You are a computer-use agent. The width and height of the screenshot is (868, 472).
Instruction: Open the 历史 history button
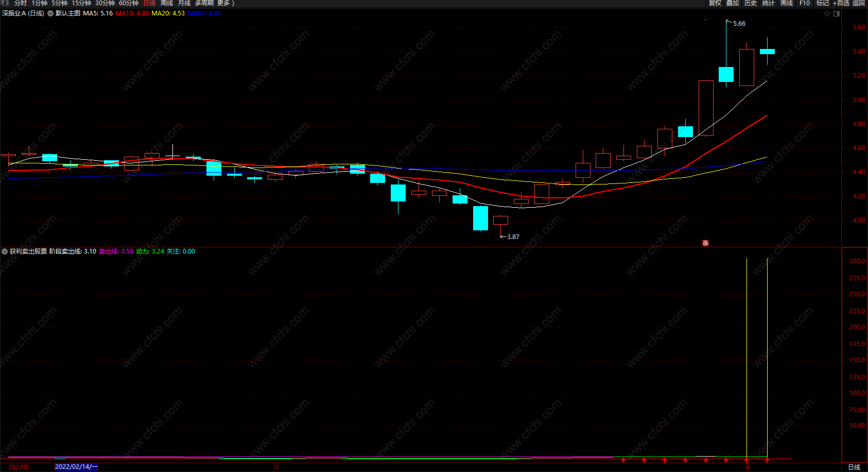click(751, 3)
